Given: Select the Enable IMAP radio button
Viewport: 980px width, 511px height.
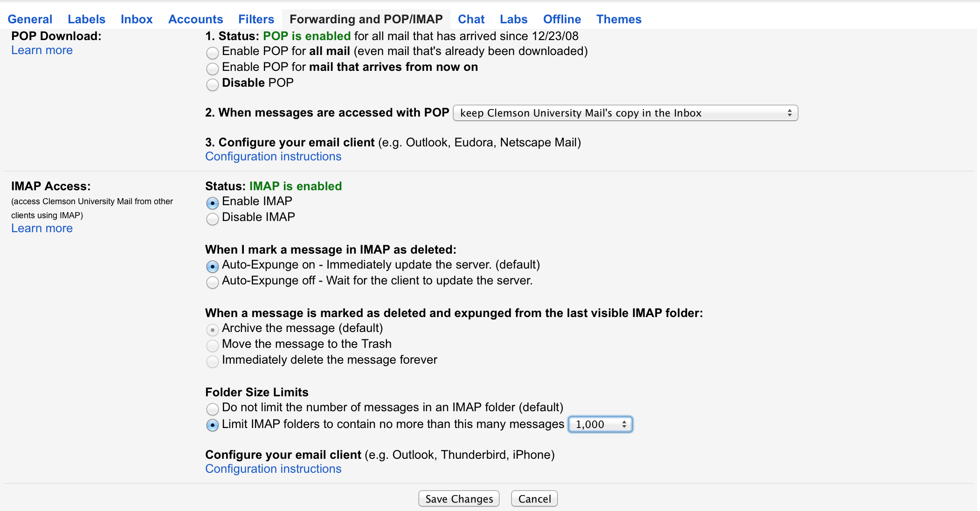Looking at the screenshot, I should click(x=212, y=203).
